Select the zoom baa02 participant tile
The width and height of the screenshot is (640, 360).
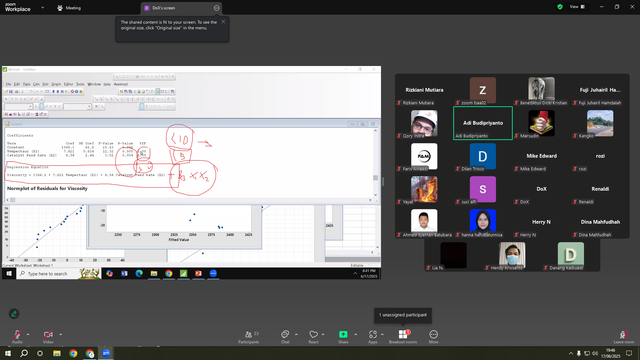tap(483, 91)
